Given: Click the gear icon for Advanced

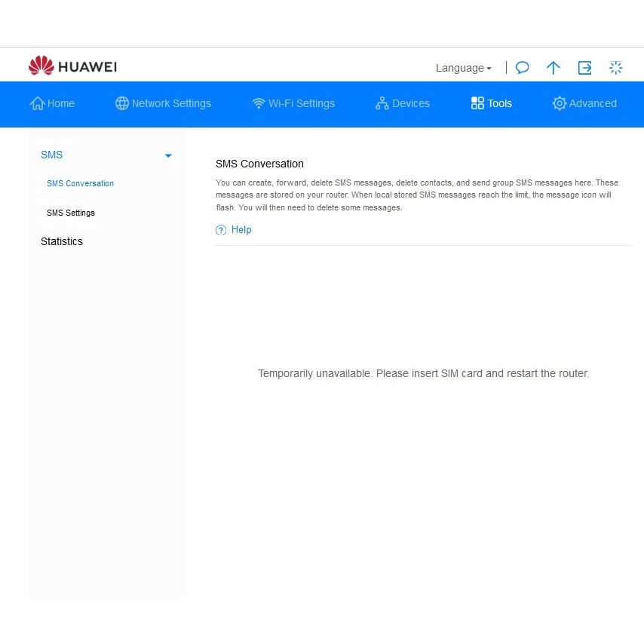Looking at the screenshot, I should (559, 103).
